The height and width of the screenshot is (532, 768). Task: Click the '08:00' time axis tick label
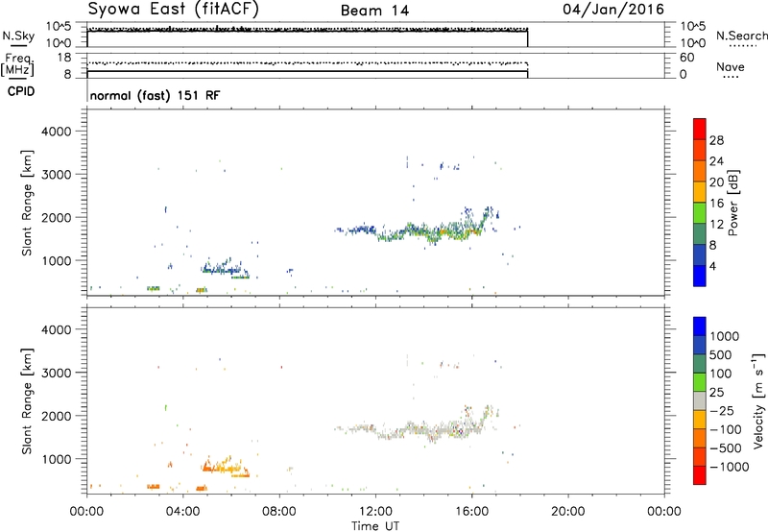pyautogui.click(x=279, y=512)
